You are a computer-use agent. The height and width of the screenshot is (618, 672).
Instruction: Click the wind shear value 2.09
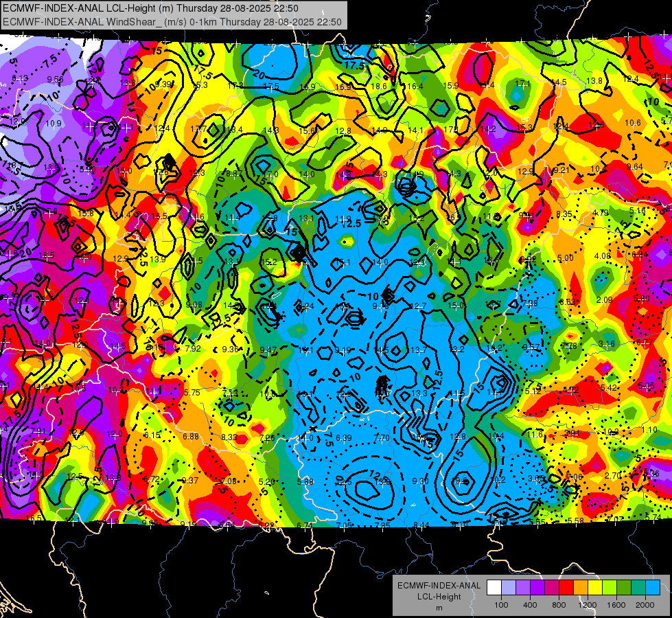pyautogui.click(x=604, y=300)
